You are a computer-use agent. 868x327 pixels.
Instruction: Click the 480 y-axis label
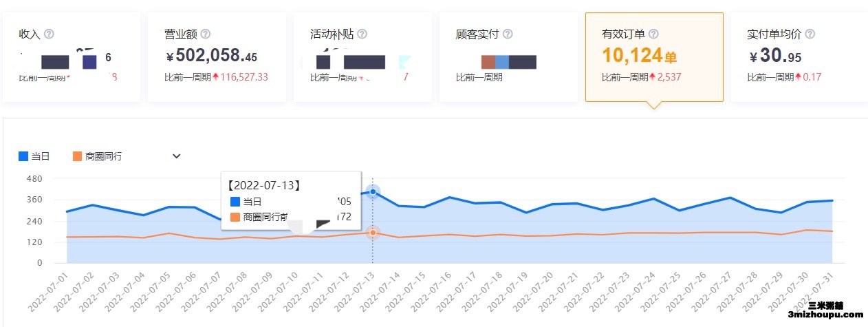tap(34, 178)
